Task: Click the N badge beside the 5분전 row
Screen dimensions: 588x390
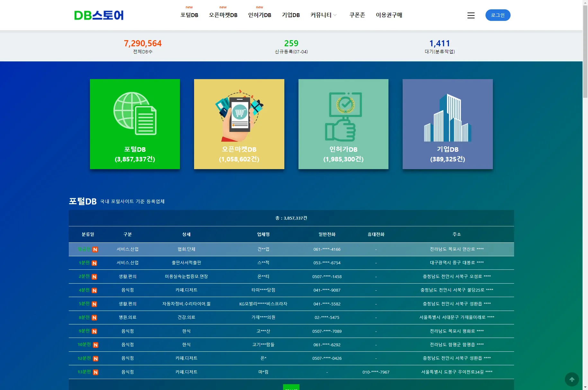Action: click(x=95, y=304)
